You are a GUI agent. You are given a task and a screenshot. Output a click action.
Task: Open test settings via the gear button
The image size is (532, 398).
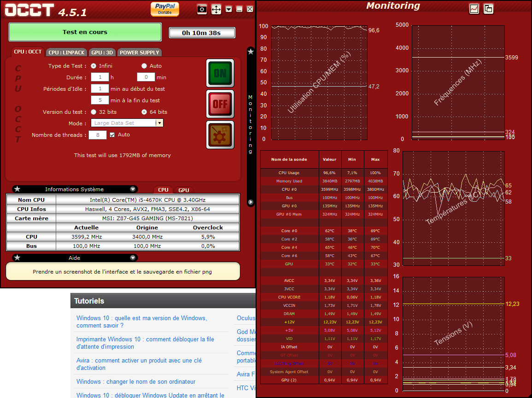(220, 135)
